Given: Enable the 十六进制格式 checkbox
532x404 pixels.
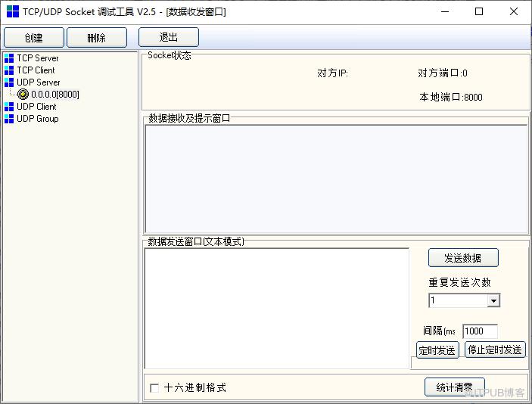Looking at the screenshot, I should 154,387.
